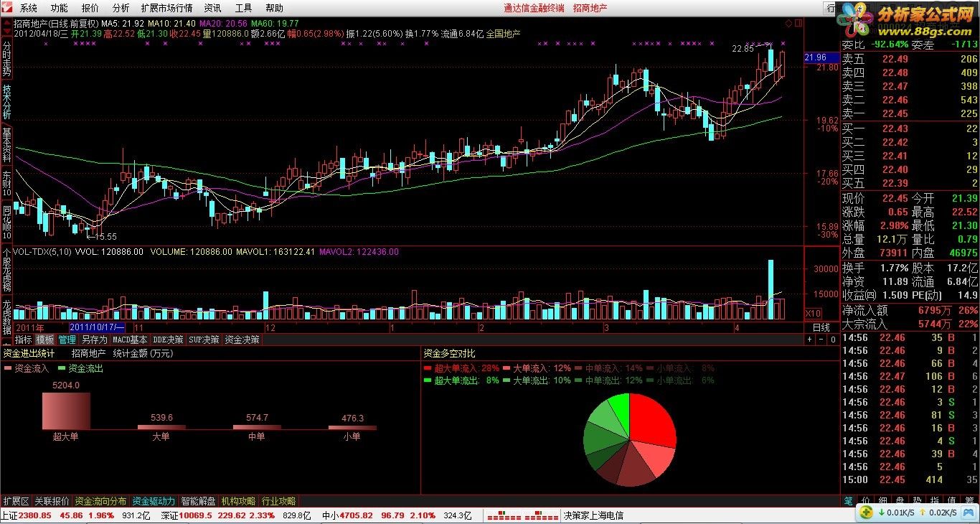Open the 资讯 menu
Image resolution: width=980 pixels, height=524 pixels.
(212, 8)
